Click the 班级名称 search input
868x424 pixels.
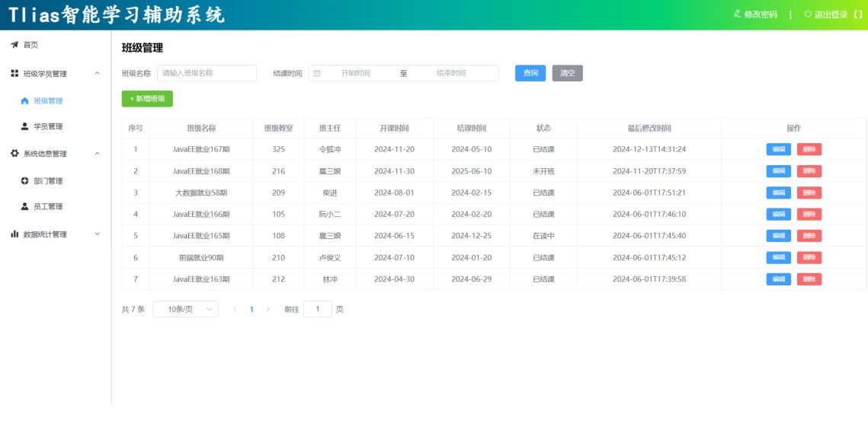[207, 73]
